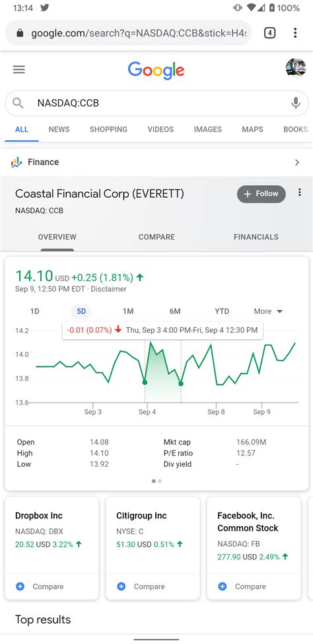Open the COMPARE stock tab
The height and width of the screenshot is (644, 313).
coord(156,237)
